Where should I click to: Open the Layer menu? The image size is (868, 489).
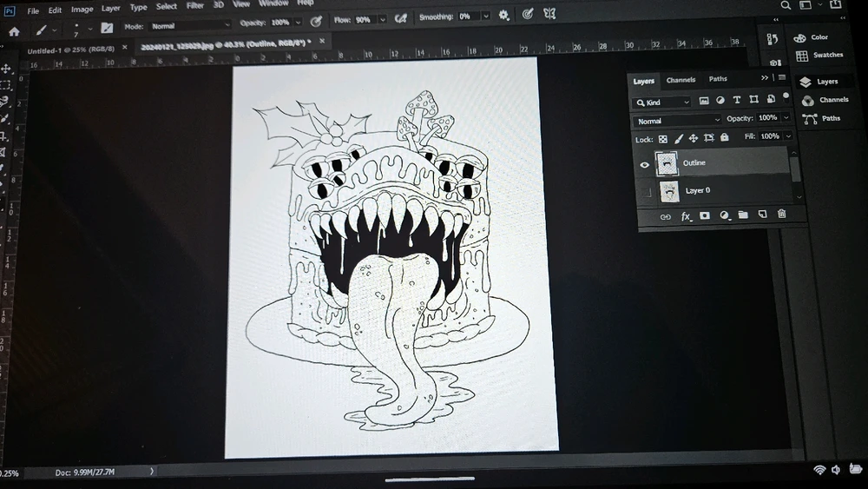(111, 9)
